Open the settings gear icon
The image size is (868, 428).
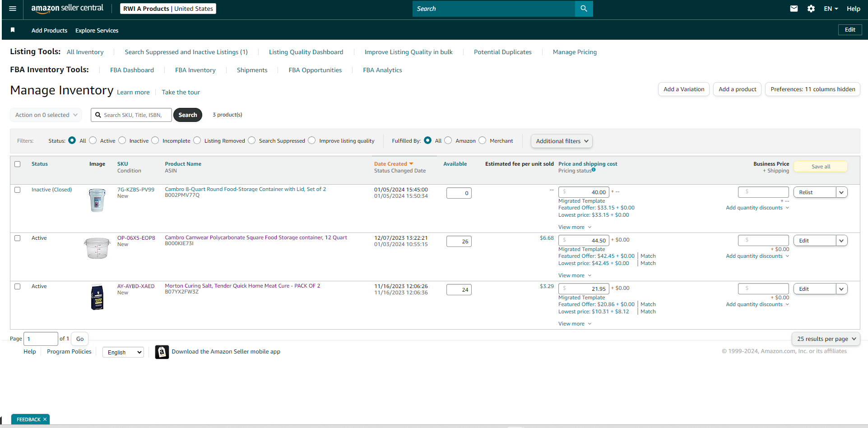pyautogui.click(x=811, y=9)
